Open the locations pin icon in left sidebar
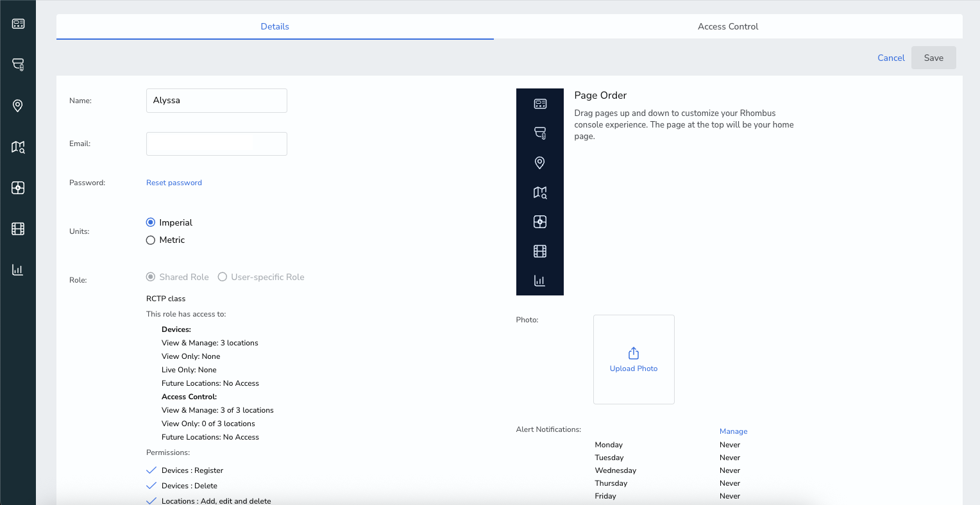Image resolution: width=980 pixels, height=505 pixels. [x=18, y=106]
